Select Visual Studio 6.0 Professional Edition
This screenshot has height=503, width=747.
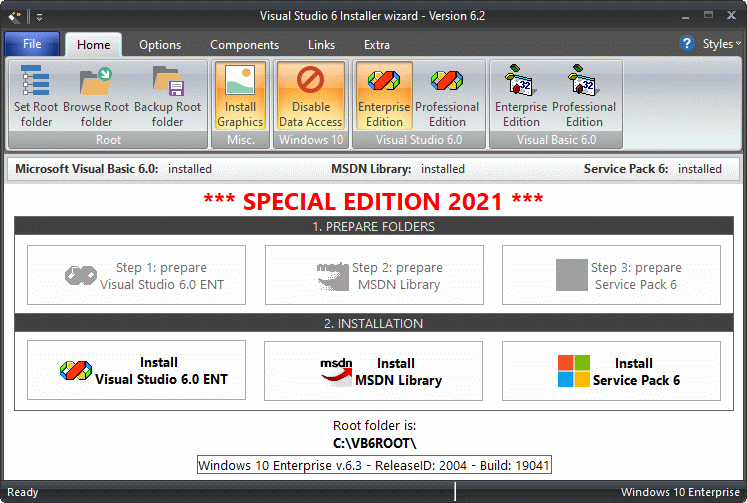[x=447, y=96]
